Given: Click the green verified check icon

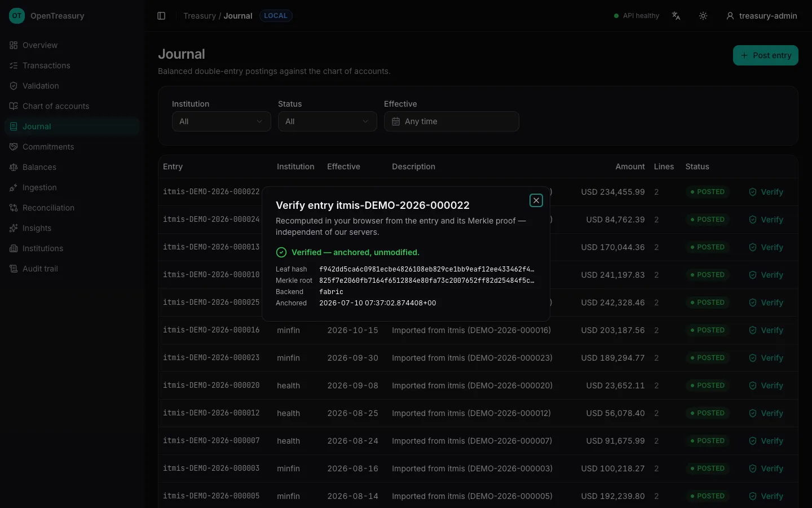Looking at the screenshot, I should (281, 252).
